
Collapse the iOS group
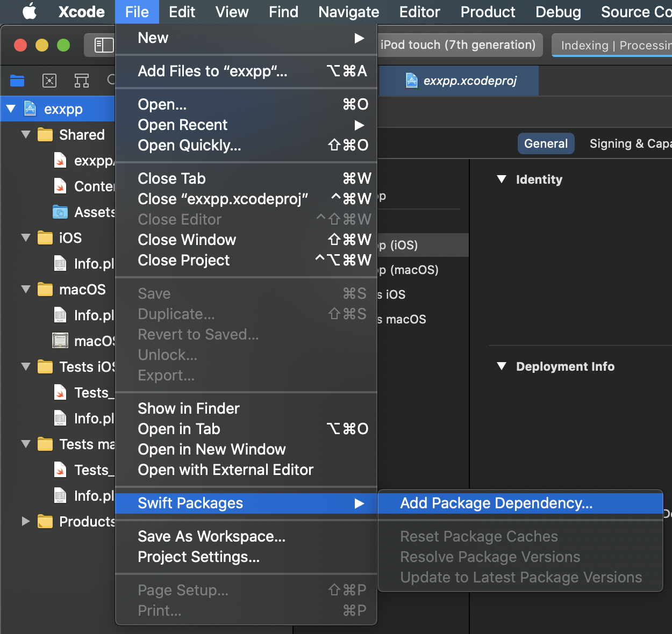pyautogui.click(x=26, y=237)
